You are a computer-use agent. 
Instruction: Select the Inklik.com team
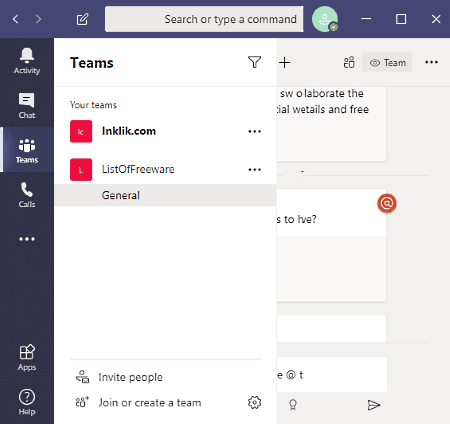point(165,131)
